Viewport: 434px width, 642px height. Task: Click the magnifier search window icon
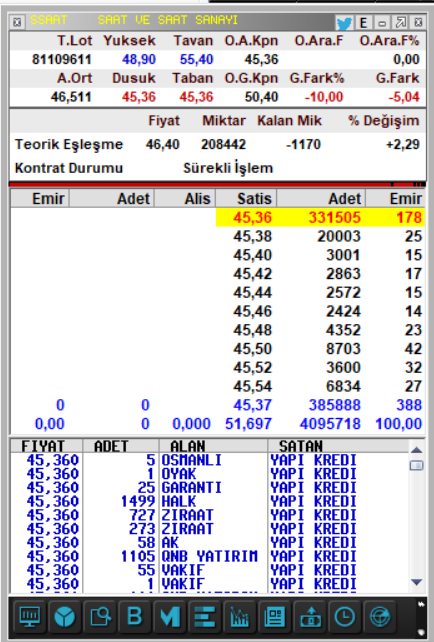100,617
